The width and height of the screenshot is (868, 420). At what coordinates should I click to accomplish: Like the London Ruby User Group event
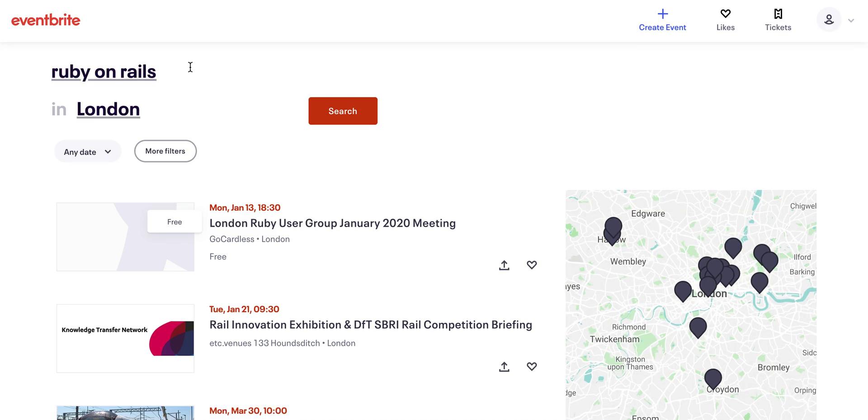(x=532, y=265)
